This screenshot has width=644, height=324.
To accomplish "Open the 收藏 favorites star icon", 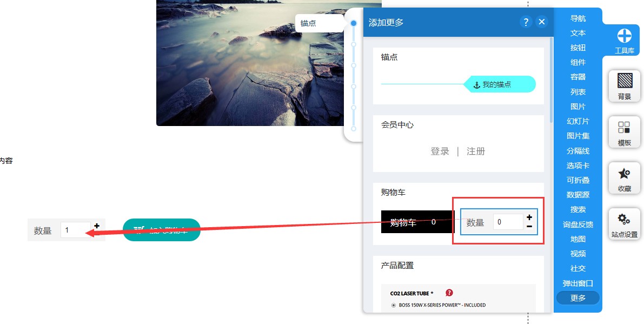I will (625, 173).
